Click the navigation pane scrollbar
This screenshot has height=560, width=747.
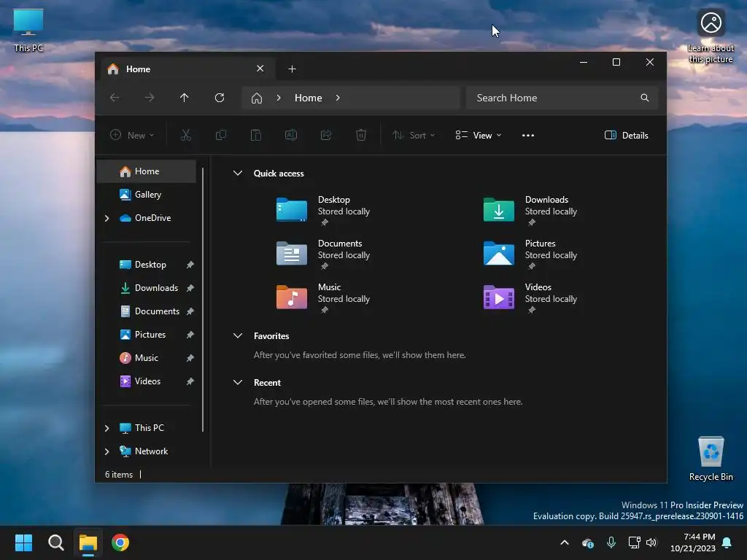point(203,300)
